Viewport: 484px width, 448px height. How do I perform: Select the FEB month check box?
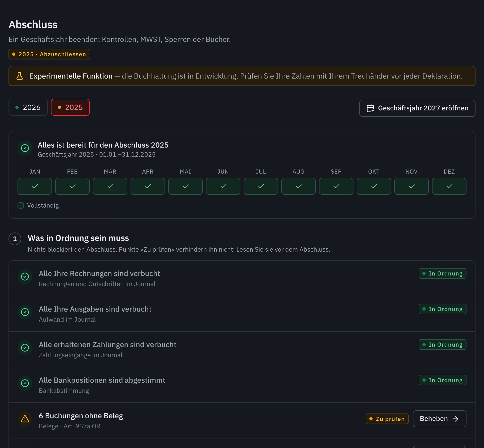coord(72,186)
